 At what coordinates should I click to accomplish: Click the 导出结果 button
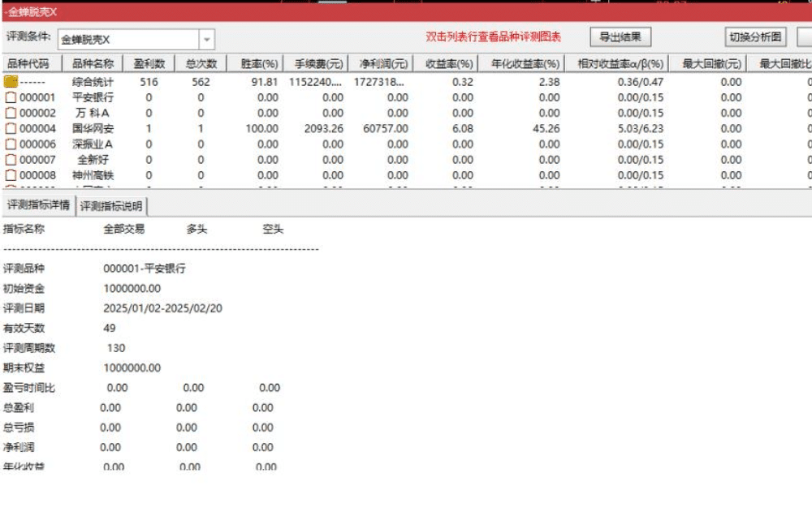620,37
